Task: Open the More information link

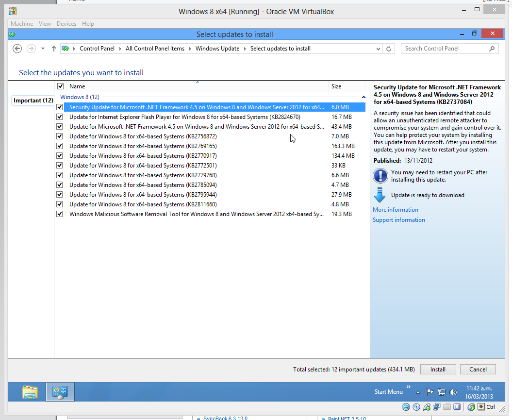Action: 395,210
